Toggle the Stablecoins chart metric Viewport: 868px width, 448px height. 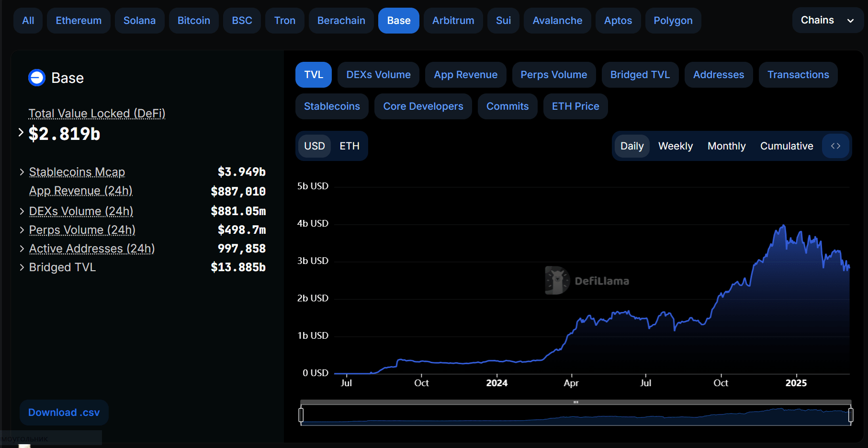pyautogui.click(x=332, y=106)
